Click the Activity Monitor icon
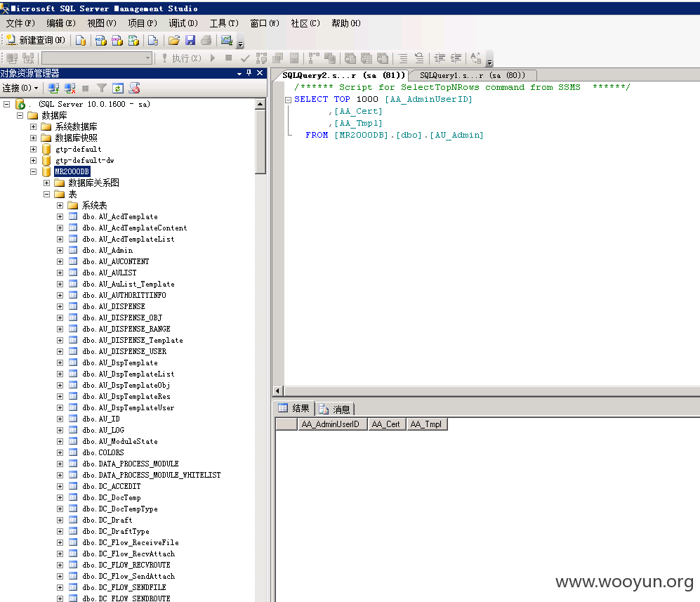 227,40
